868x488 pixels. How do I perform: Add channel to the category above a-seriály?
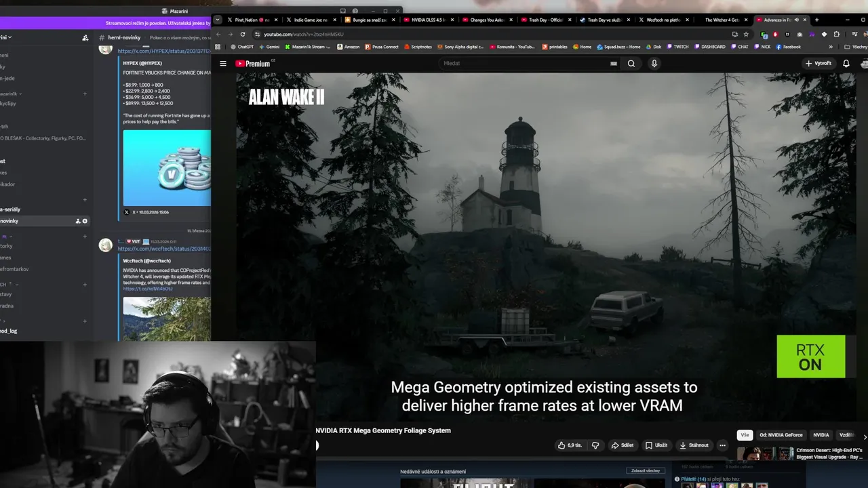coord(85,200)
